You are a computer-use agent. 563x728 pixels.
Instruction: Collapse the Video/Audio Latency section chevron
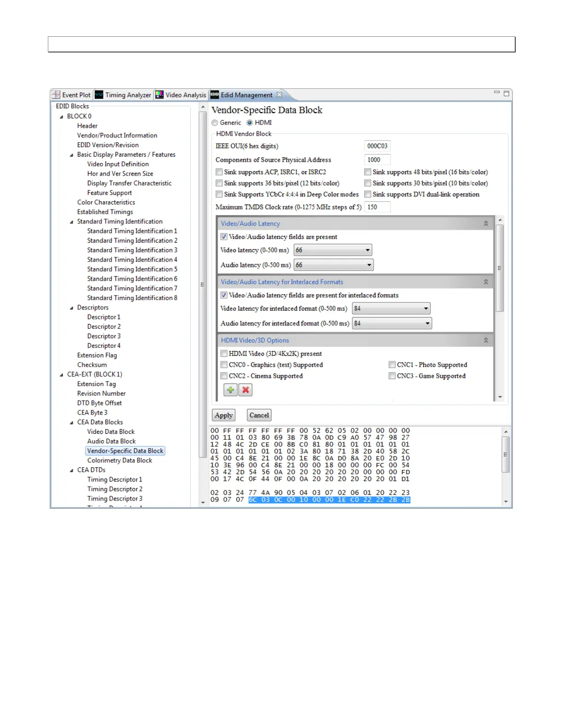click(486, 223)
